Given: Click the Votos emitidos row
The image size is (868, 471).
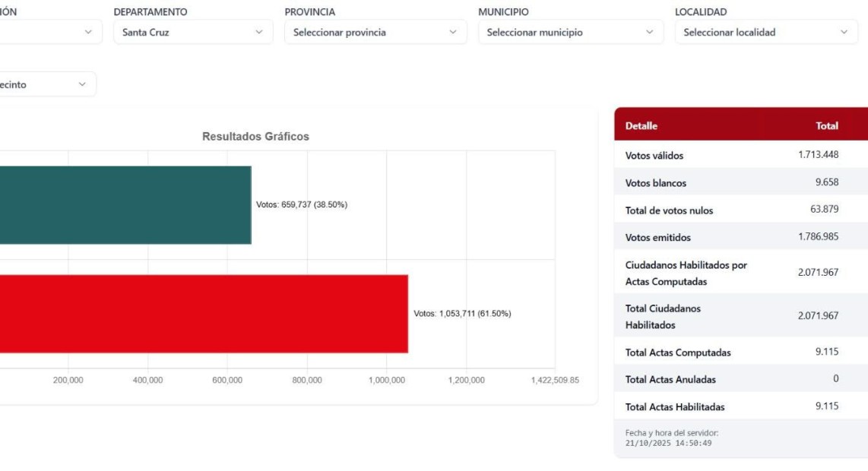Looking at the screenshot, I should 741,237.
